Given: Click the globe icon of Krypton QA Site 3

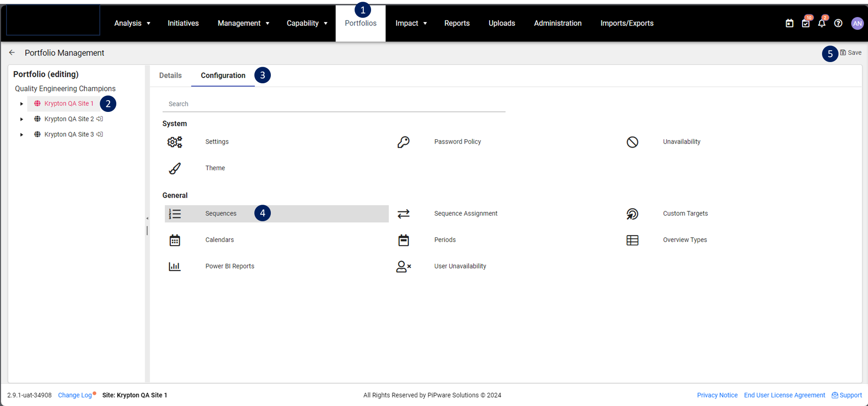Looking at the screenshot, I should coord(37,134).
